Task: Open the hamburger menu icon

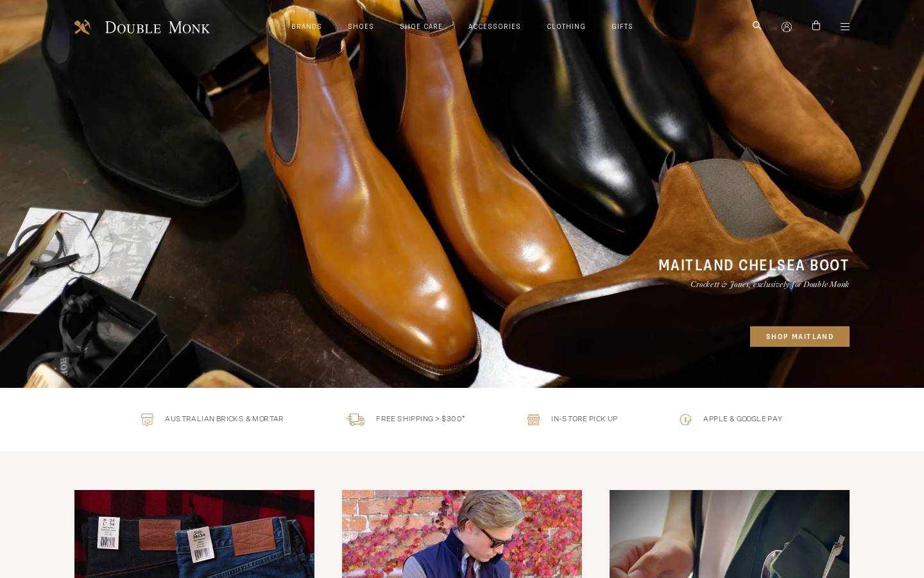Action: click(845, 27)
